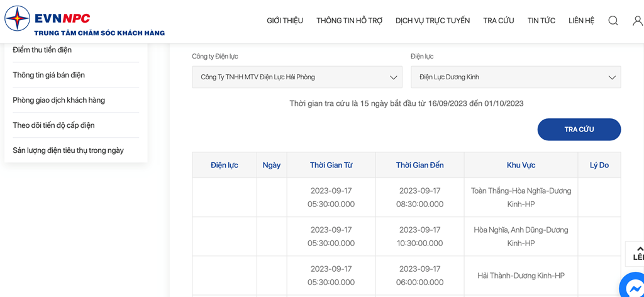Select Sản lượng điện tiêu thụ trong ngày
The height and width of the screenshot is (297, 644).
pyautogui.click(x=68, y=150)
